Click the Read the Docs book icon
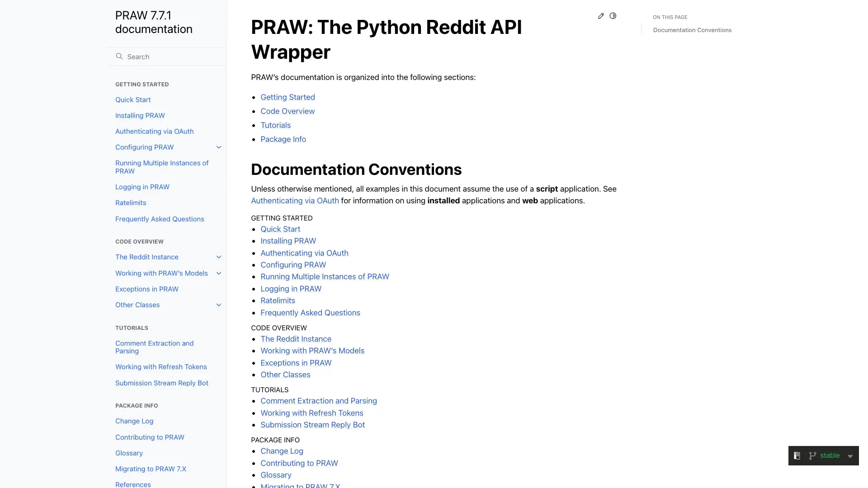868x488 pixels. (x=797, y=456)
